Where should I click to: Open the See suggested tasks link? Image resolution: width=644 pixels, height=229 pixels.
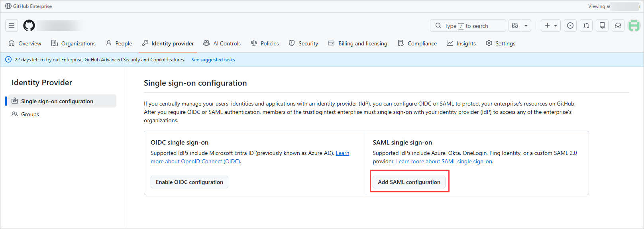point(213,60)
